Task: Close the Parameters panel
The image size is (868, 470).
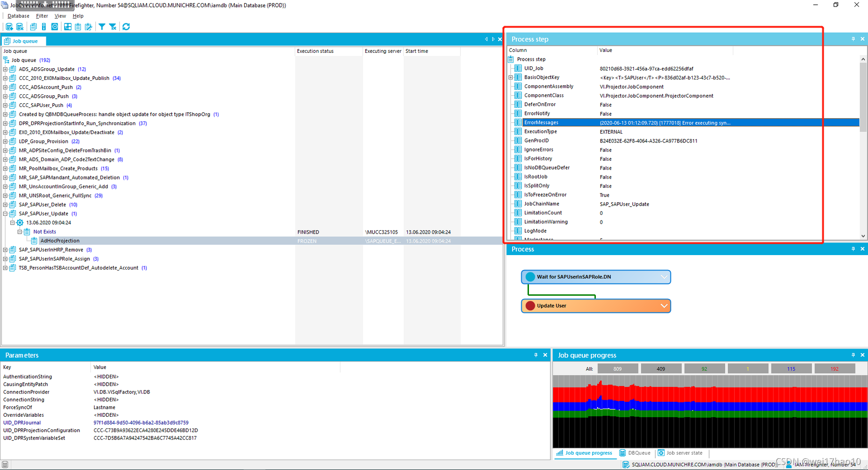Action: coord(545,355)
